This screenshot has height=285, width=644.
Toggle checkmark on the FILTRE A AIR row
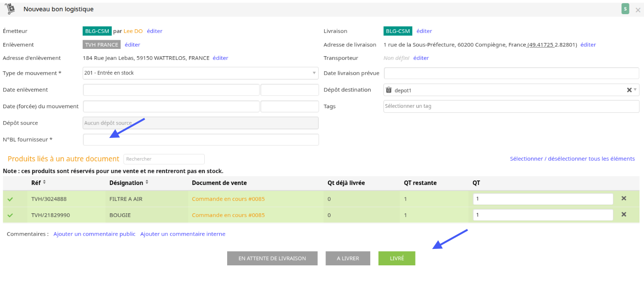(x=11, y=199)
